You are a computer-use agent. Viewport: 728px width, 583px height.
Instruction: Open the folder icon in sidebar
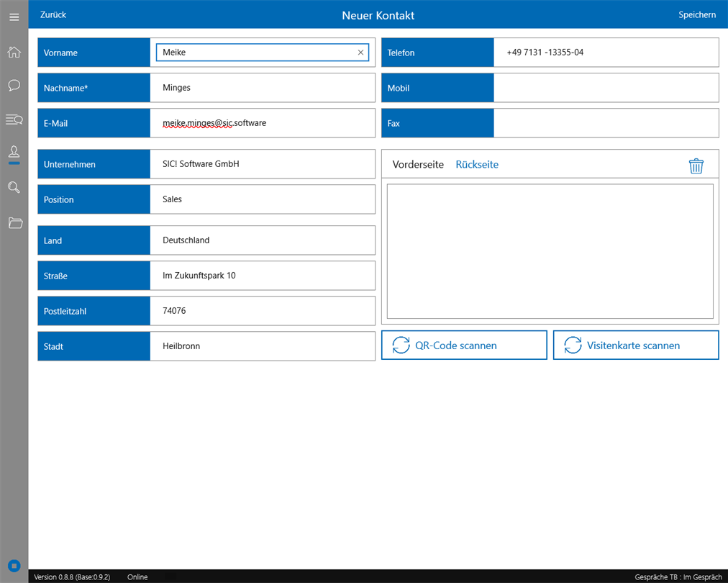15,222
